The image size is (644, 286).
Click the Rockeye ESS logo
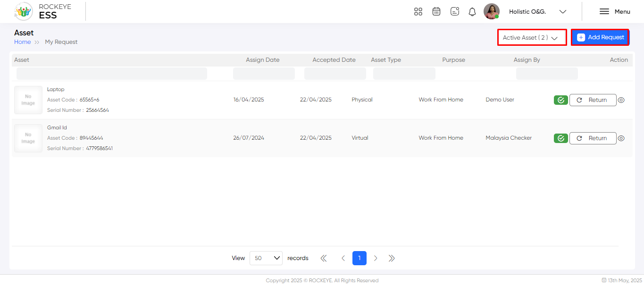(x=43, y=11)
